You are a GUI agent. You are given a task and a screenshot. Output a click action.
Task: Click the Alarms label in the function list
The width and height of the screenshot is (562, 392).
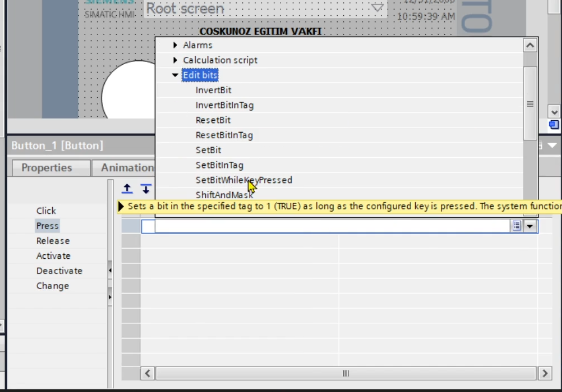pos(197,45)
